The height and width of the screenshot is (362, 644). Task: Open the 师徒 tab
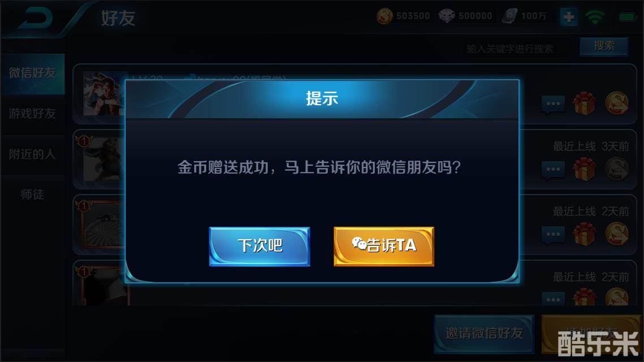(32, 194)
